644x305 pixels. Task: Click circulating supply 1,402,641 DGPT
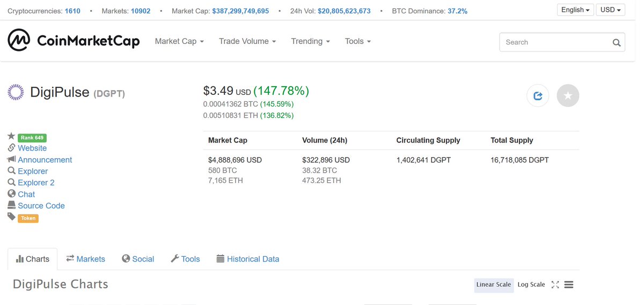coord(423,160)
